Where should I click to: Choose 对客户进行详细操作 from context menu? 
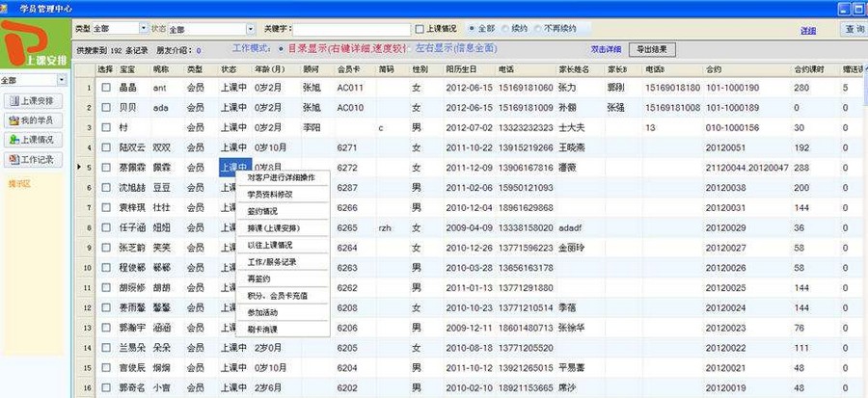tap(283, 177)
